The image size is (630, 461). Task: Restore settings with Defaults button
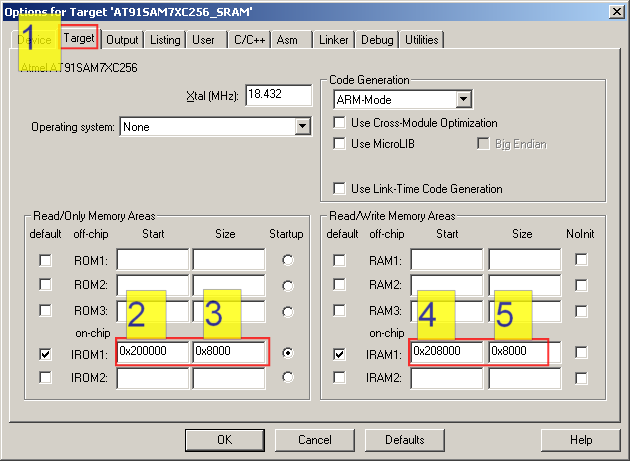405,440
